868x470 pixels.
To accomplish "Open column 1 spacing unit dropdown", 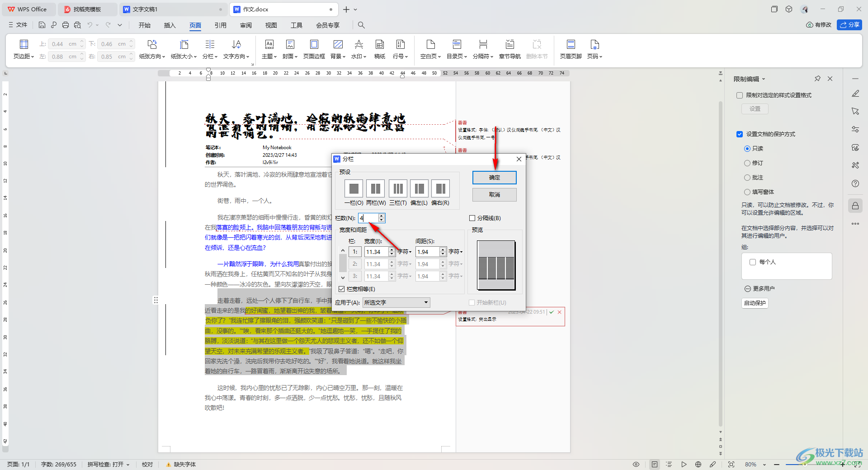I will click(456, 252).
